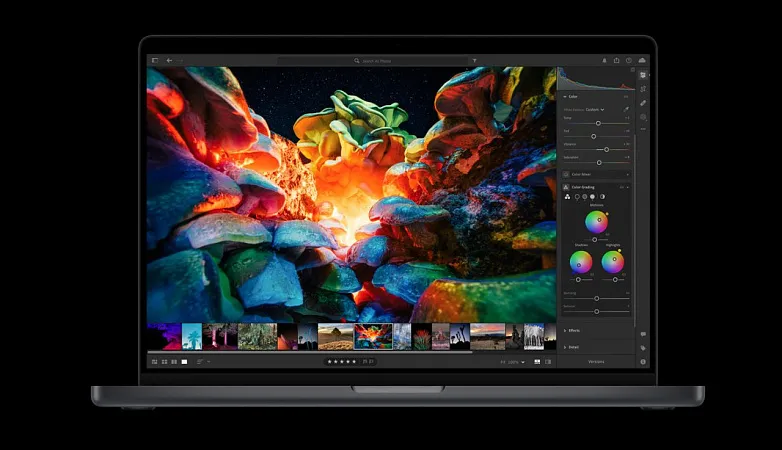Open the keywords tag icon in sidebar
Screen dimensions: 782x450
643,347
